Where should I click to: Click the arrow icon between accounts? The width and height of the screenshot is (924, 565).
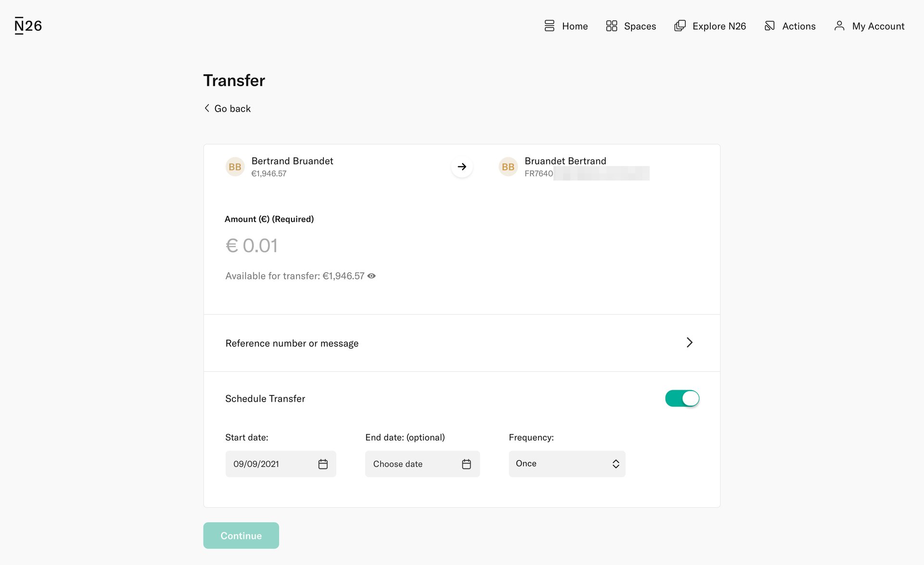pos(462,166)
